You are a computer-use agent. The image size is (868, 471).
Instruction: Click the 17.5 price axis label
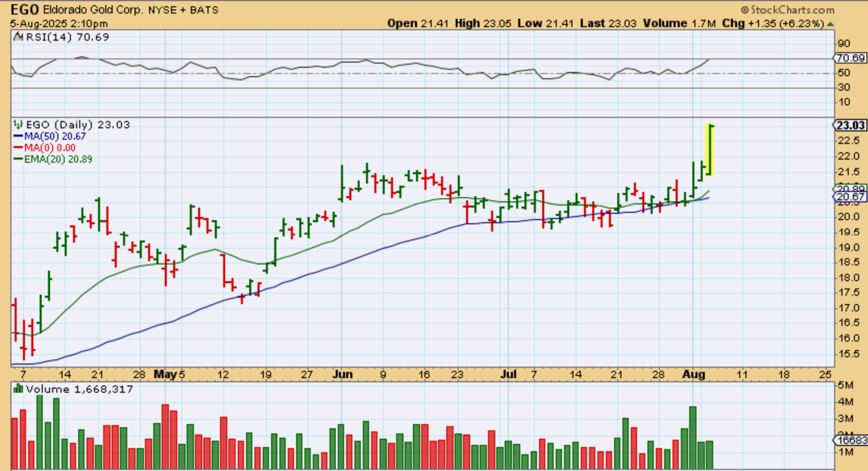point(848,293)
